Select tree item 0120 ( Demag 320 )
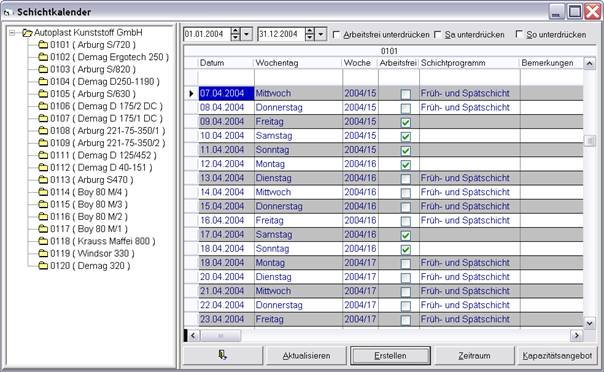This screenshot has height=372, width=604. pyautogui.click(x=90, y=266)
